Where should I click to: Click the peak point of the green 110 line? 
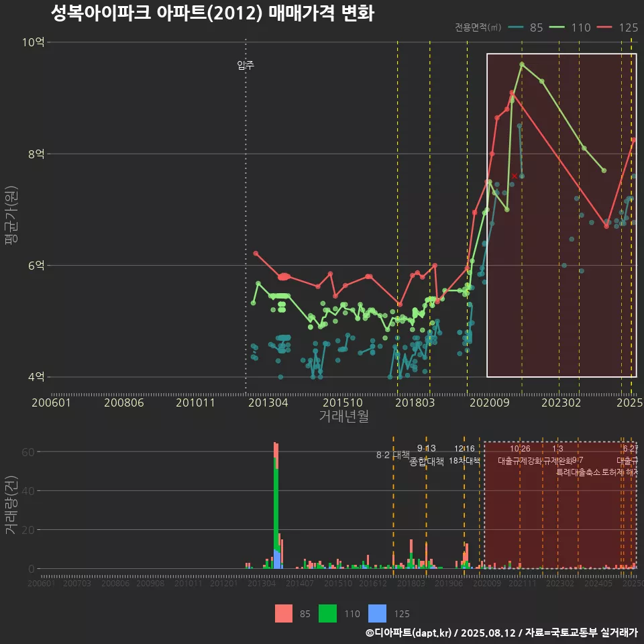click(x=522, y=64)
